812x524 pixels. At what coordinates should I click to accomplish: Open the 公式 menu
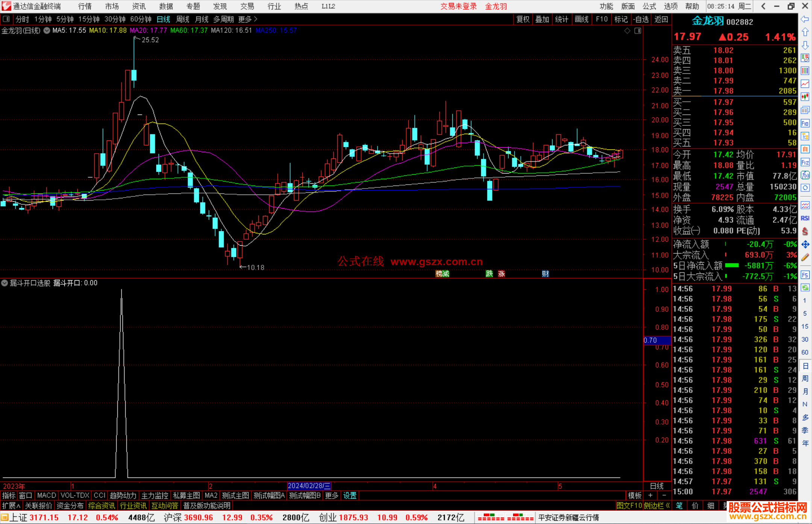coord(649,6)
